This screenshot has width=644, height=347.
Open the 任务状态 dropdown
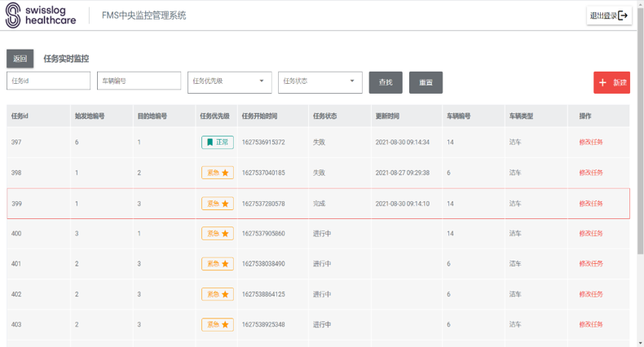320,81
